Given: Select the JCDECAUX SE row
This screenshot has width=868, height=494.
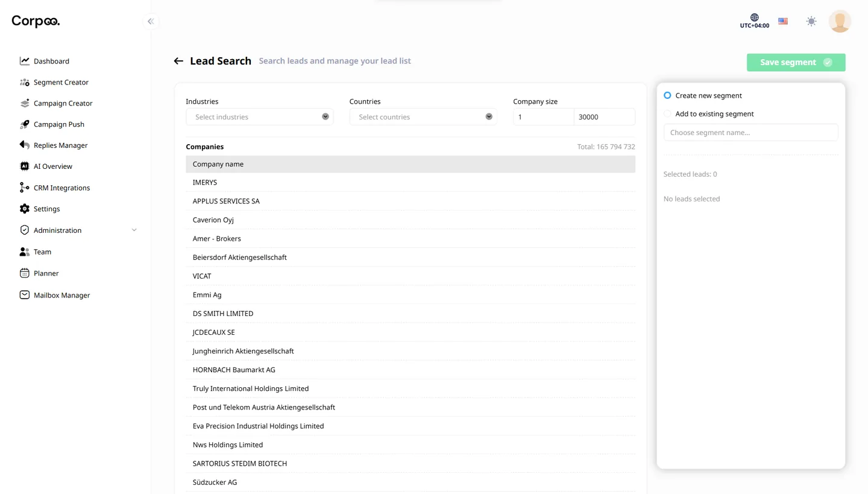Looking at the screenshot, I should coord(410,332).
